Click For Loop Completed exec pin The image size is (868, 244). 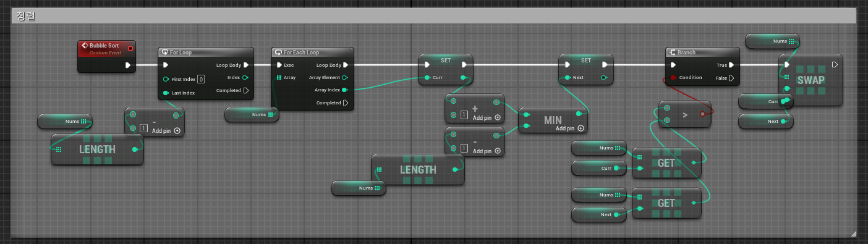coord(246,91)
